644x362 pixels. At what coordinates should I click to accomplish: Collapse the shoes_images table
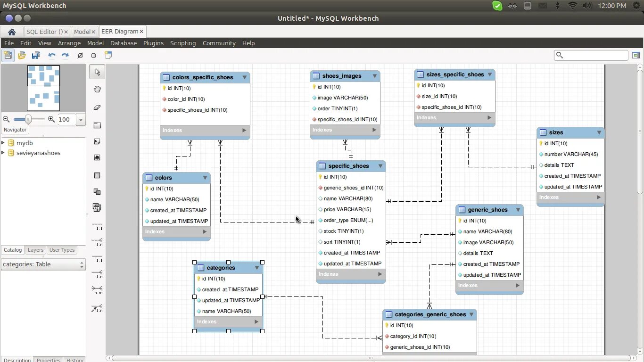coord(375,76)
